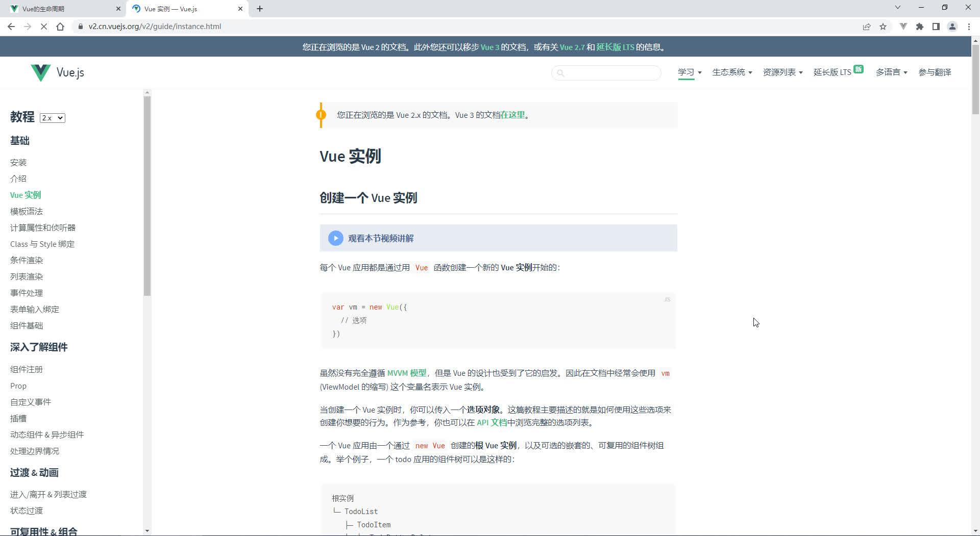Reload the page using the refresh icon
The image size is (980, 536).
(x=43, y=27)
